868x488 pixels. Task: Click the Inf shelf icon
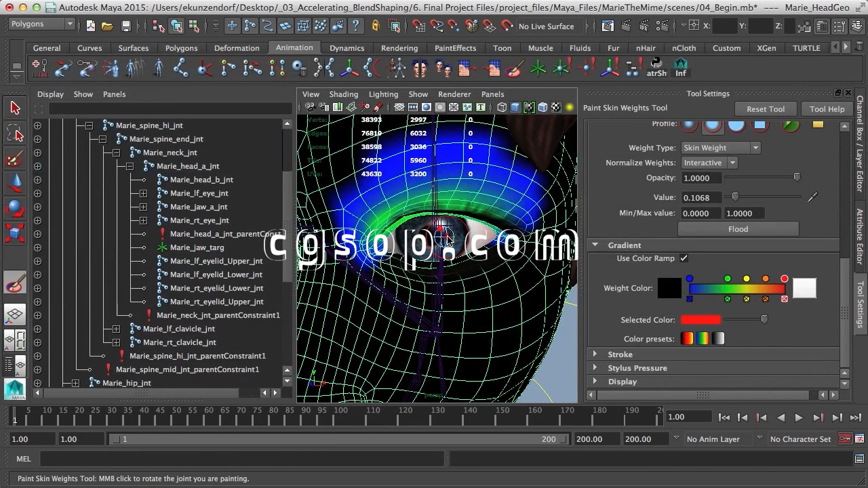point(680,68)
